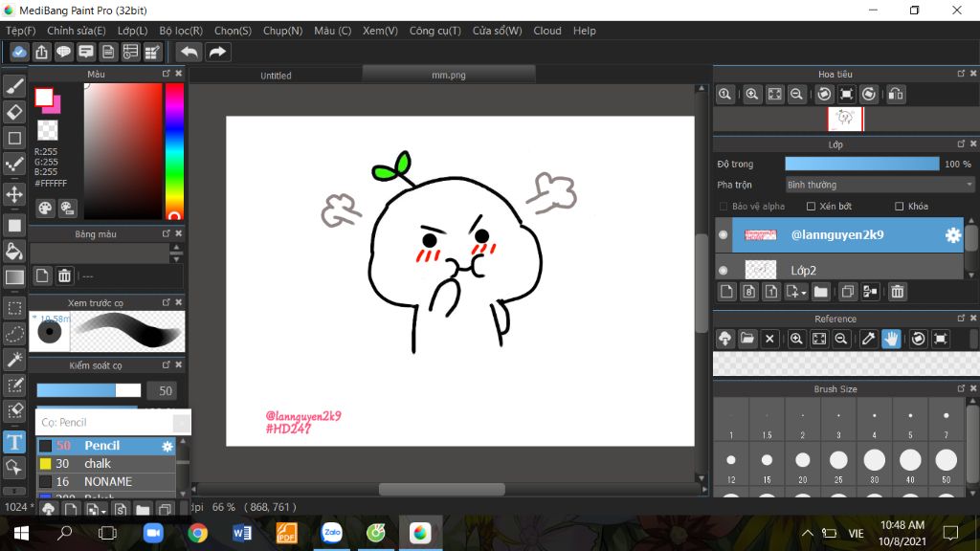Image resolution: width=980 pixels, height=551 pixels.
Task: Select the Brush tool in left toolbar
Action: click(14, 86)
